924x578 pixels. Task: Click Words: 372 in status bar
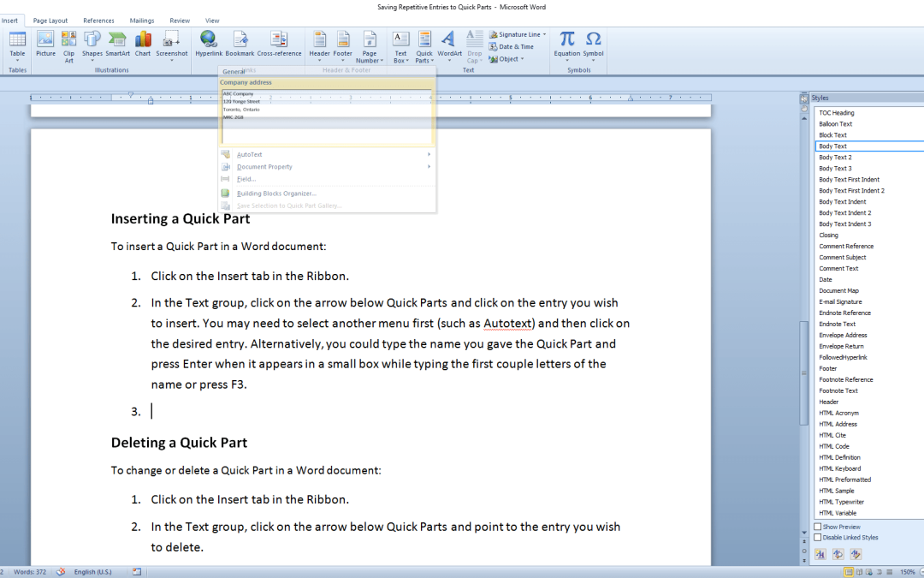pyautogui.click(x=31, y=571)
